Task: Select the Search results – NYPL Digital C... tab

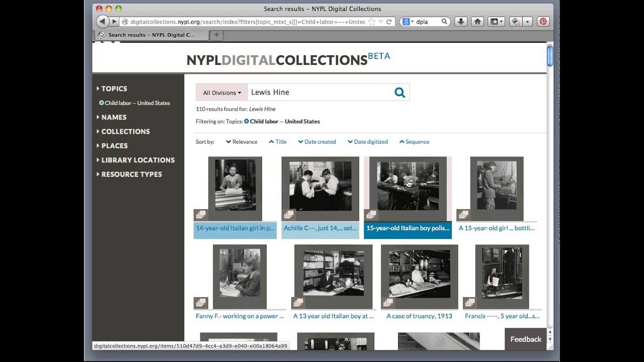Action: [151, 35]
